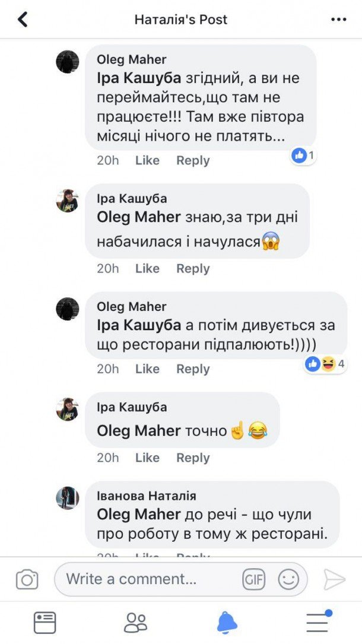Reply to Іра Кашуба's 'точно' comment
Screen dimensions: 362x644
point(193,458)
